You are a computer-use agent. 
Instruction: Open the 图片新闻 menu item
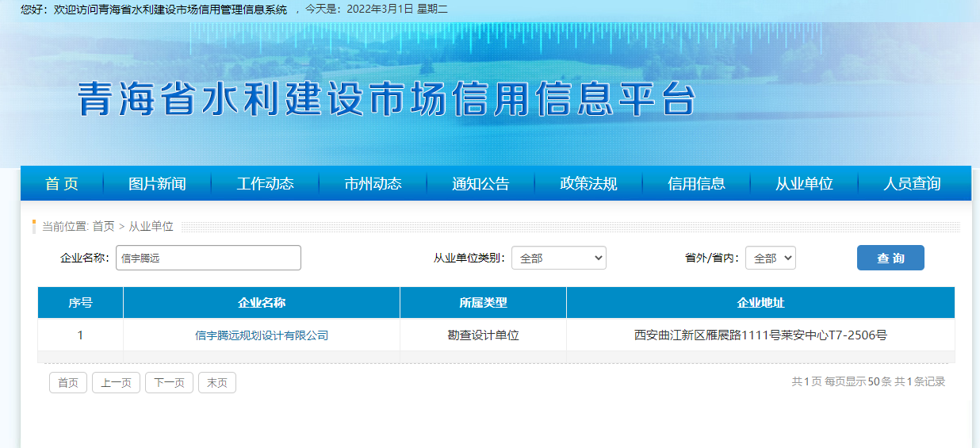point(157,184)
